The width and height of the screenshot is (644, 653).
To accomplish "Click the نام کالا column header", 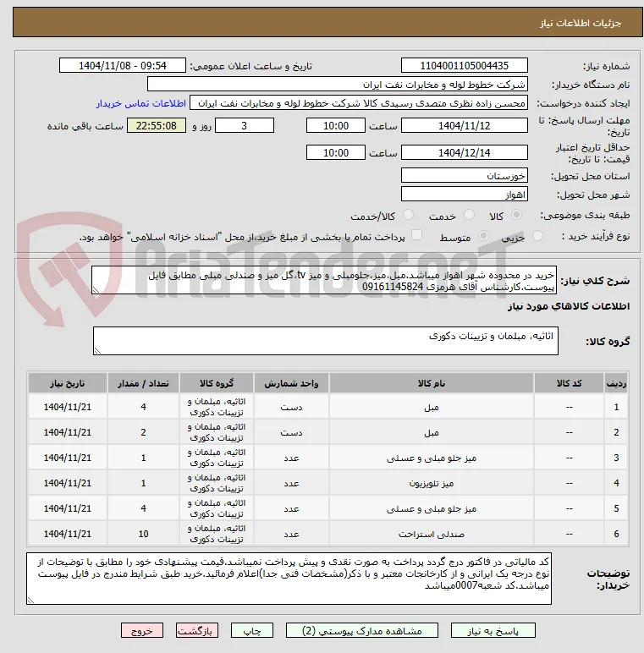I will click(431, 383).
